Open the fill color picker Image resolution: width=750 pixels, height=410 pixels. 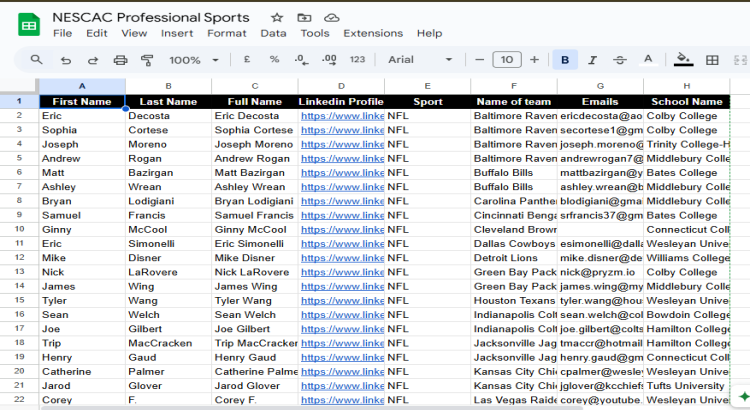pyautogui.click(x=683, y=60)
